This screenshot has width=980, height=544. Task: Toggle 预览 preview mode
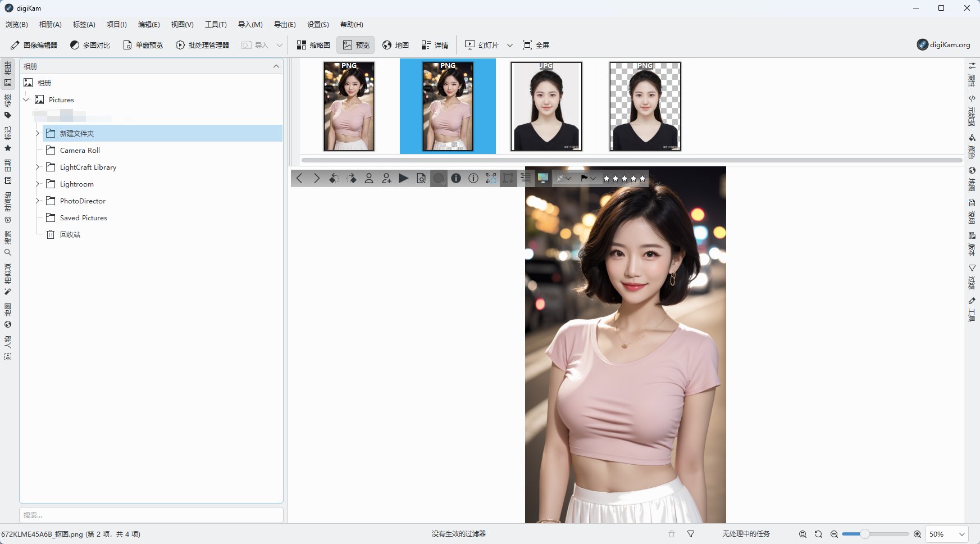356,45
